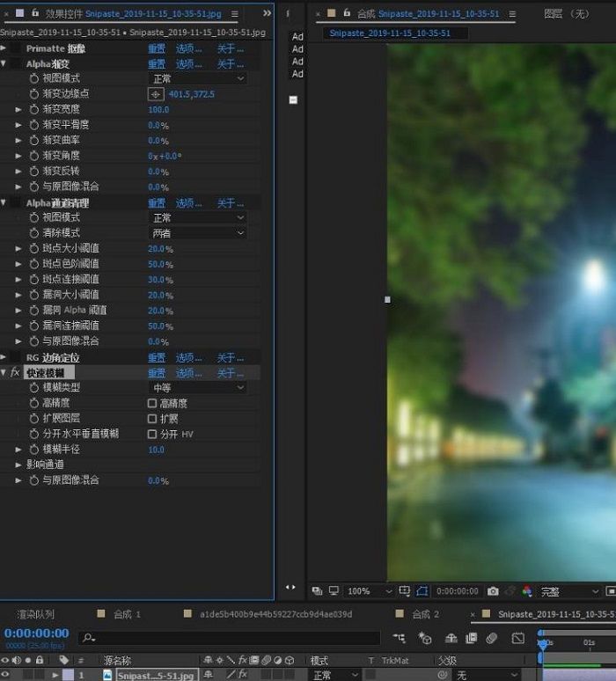Open the 渲染队列 tab
The image size is (616, 681).
[35, 614]
